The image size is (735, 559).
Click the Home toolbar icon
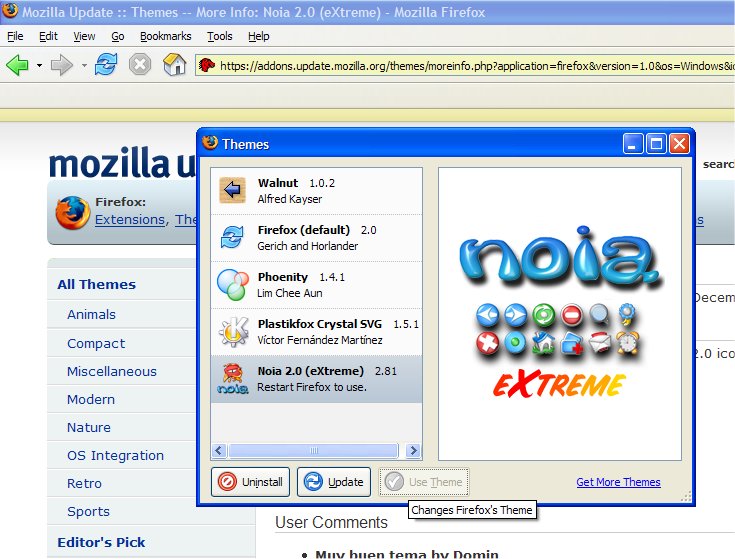[174, 65]
